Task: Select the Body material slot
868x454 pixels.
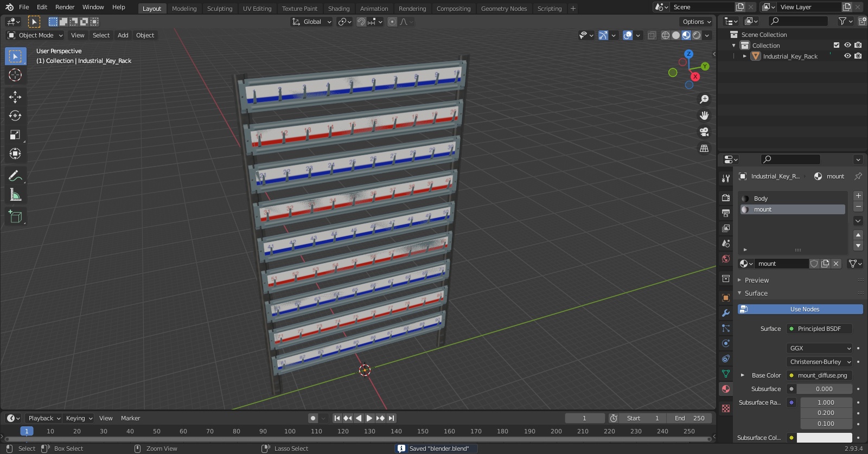Action: click(793, 199)
